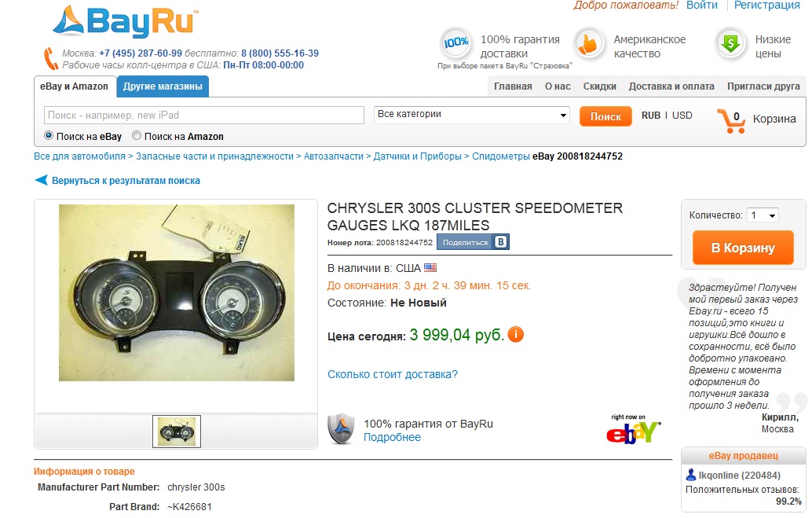The height and width of the screenshot is (518, 812).
Task: Switch currency to USD
Action: click(682, 115)
